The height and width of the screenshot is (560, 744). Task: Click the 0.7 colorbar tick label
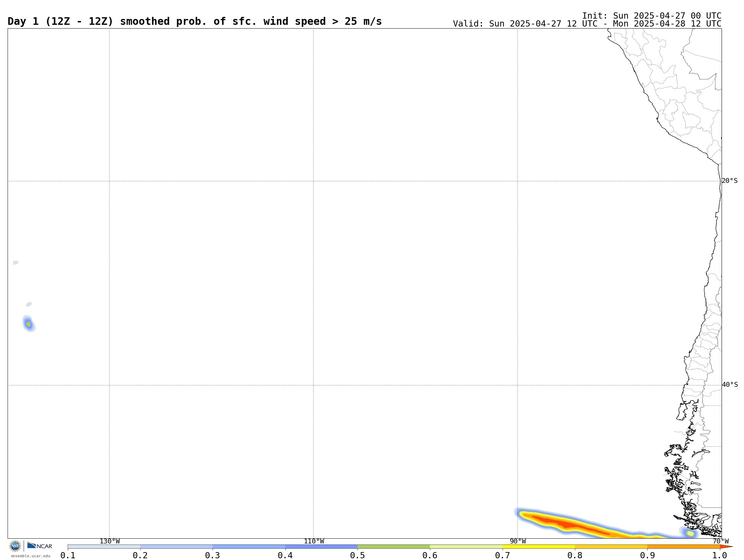[x=503, y=555]
